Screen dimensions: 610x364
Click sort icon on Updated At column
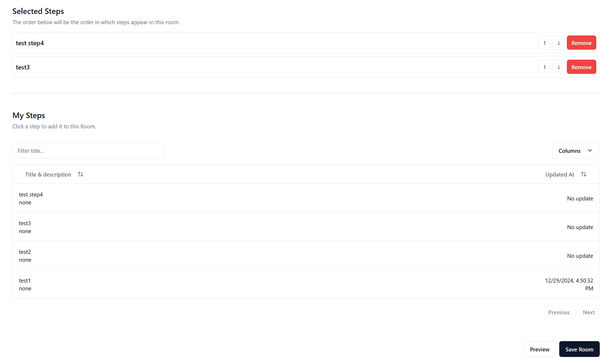[x=584, y=174]
